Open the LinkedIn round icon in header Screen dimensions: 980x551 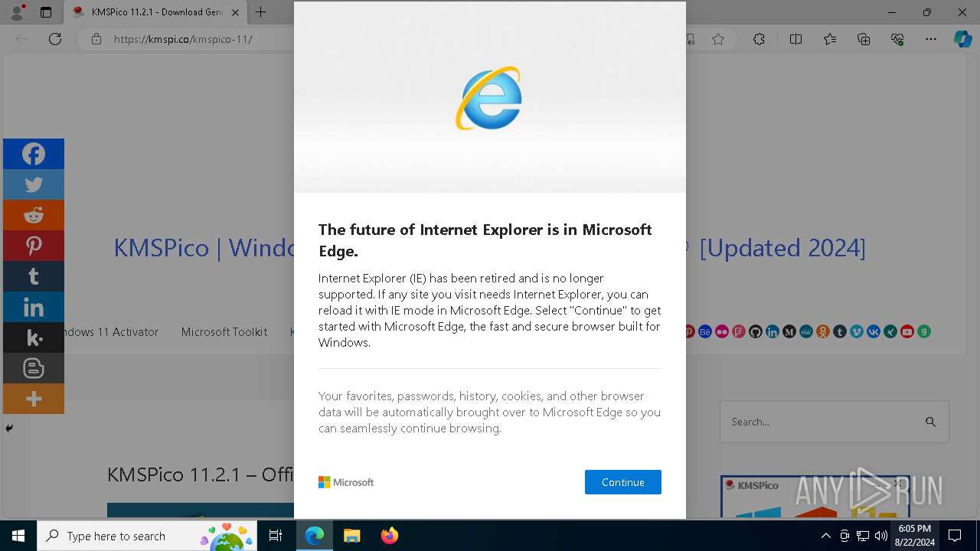click(x=772, y=331)
